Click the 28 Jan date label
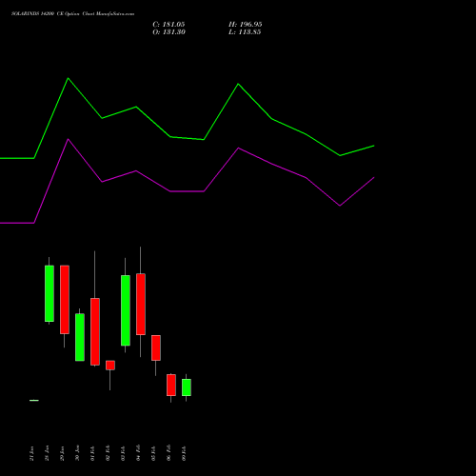 point(47,453)
